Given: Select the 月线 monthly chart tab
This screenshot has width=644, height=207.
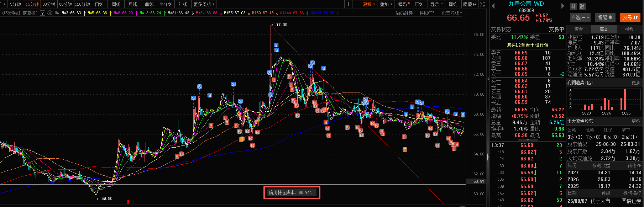Looking at the screenshot, I should (x=133, y=4).
